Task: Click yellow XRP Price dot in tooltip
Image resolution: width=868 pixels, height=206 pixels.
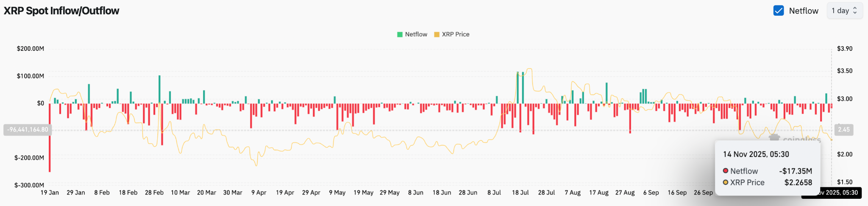Action: click(x=726, y=182)
